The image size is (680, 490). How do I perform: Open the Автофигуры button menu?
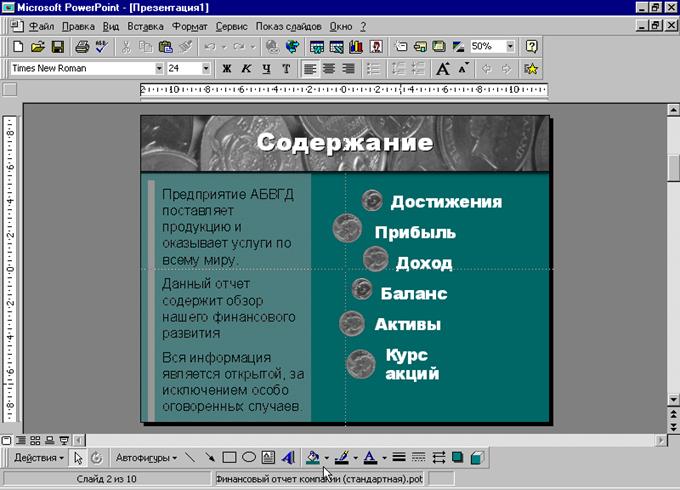click(x=145, y=458)
